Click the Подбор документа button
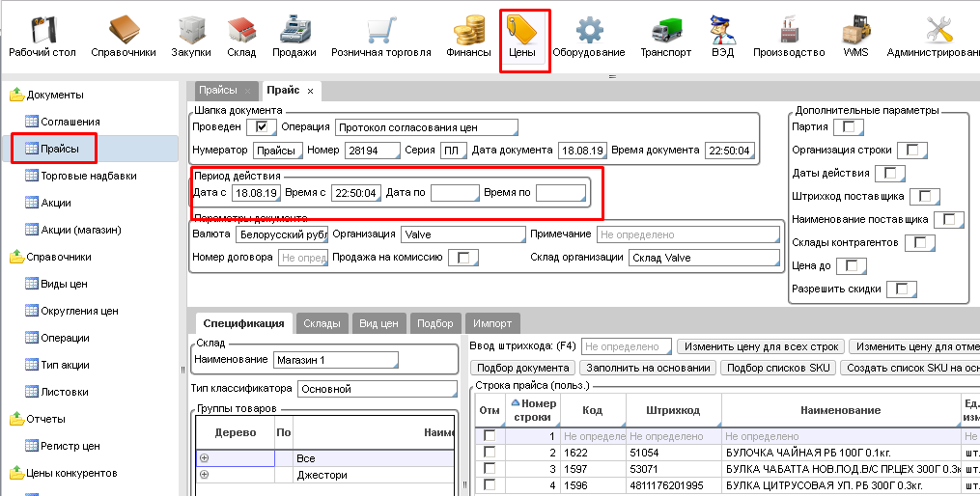Image resolution: width=980 pixels, height=496 pixels. coord(523,368)
